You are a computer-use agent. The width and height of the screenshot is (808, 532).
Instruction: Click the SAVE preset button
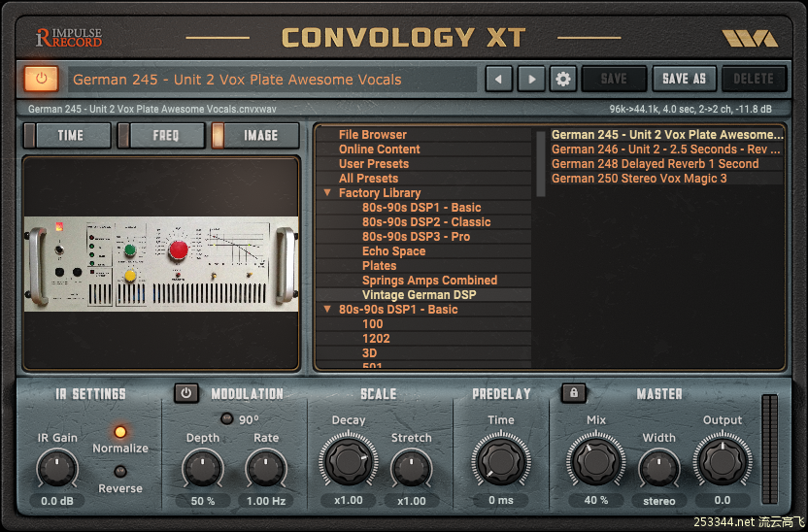click(614, 79)
